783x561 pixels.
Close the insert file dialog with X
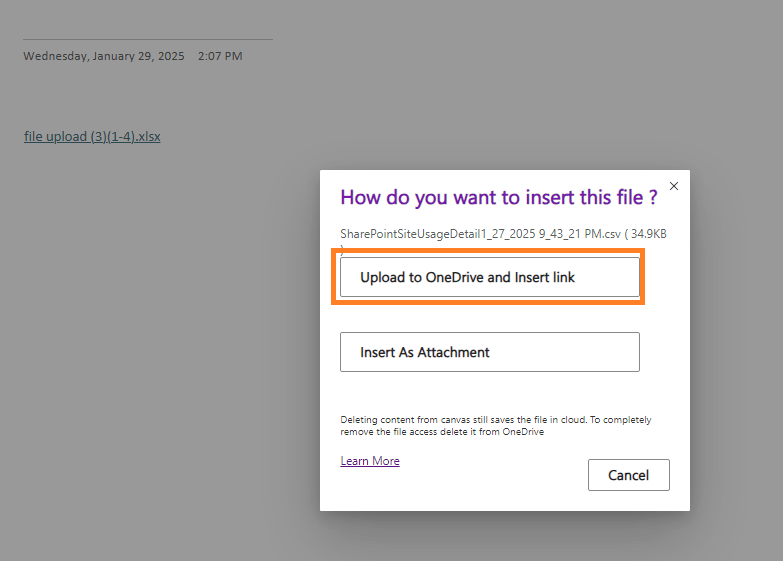[x=674, y=186]
